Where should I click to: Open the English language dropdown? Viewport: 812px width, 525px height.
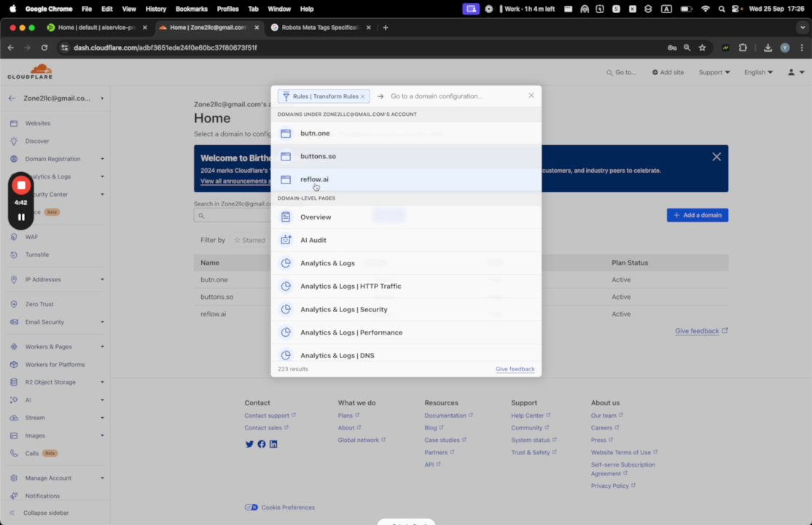pos(758,73)
